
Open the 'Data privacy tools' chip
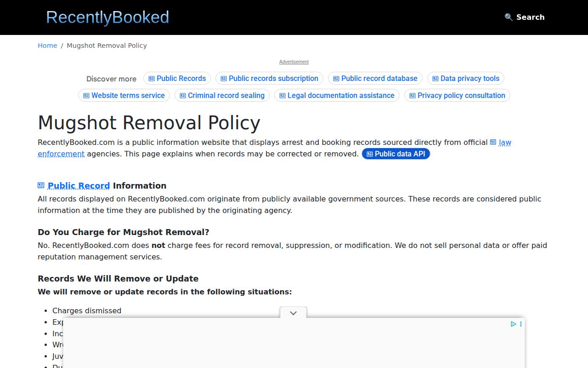pos(466,78)
